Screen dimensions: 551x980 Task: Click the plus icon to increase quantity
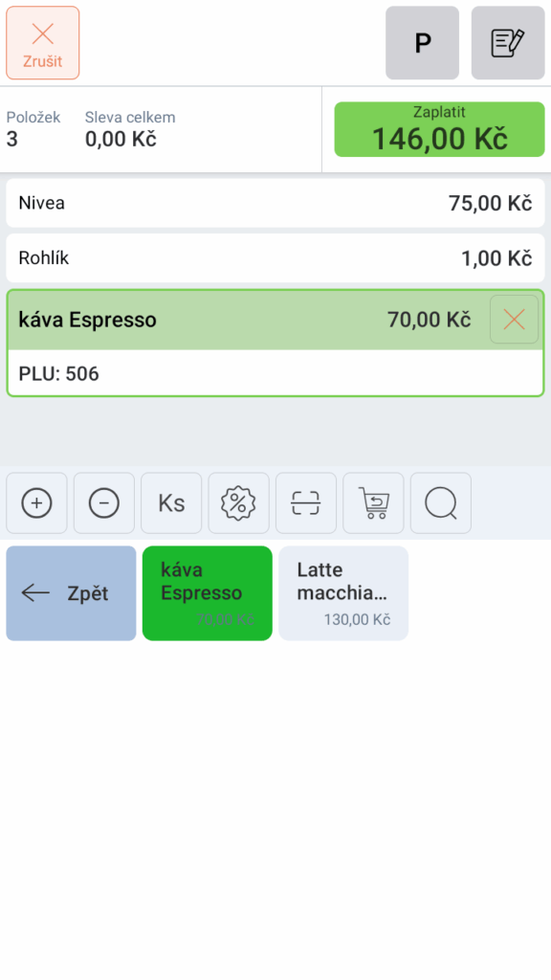37,503
